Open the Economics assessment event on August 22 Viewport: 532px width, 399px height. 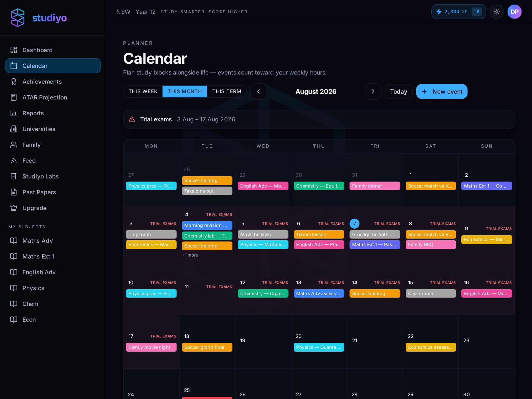point(431,347)
